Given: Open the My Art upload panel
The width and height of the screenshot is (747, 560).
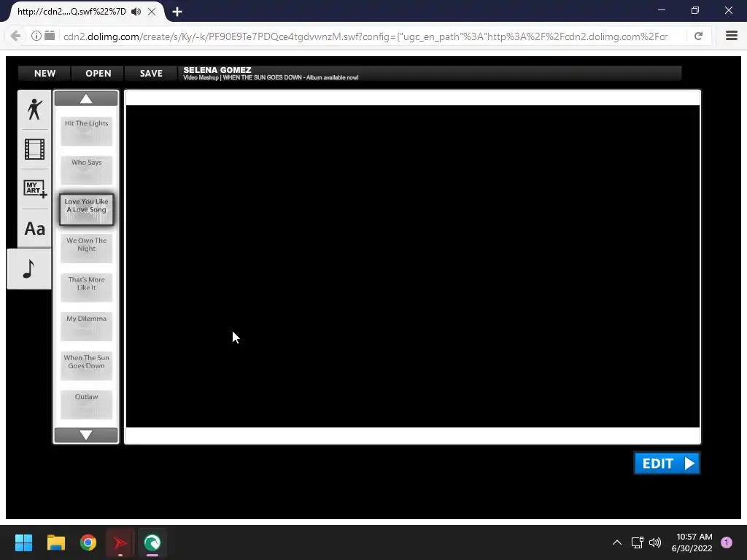Looking at the screenshot, I should 34,189.
